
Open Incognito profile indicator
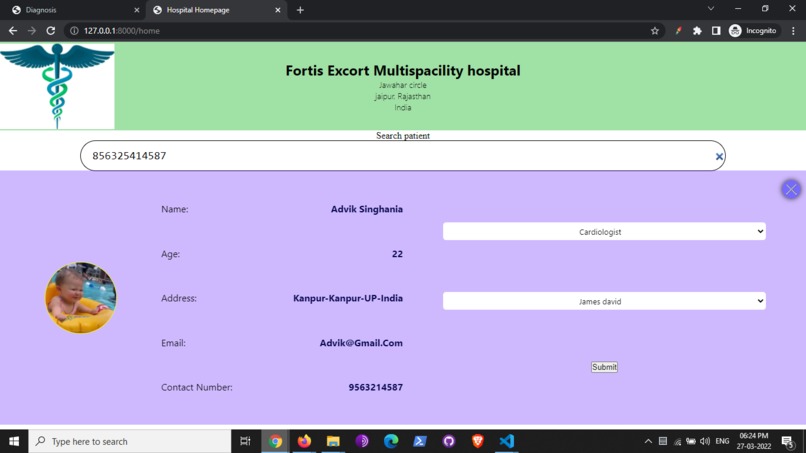(x=753, y=31)
